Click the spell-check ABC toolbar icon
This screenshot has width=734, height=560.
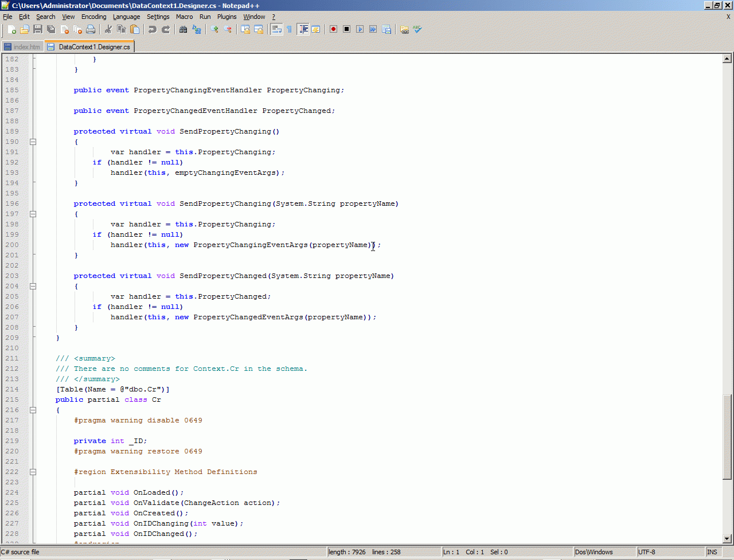tap(417, 29)
